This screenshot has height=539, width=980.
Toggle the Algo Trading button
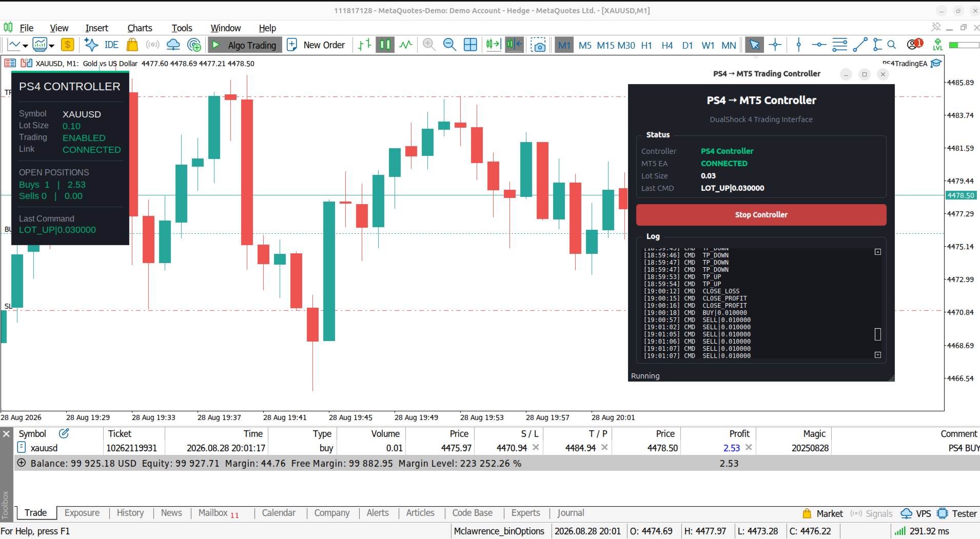245,45
